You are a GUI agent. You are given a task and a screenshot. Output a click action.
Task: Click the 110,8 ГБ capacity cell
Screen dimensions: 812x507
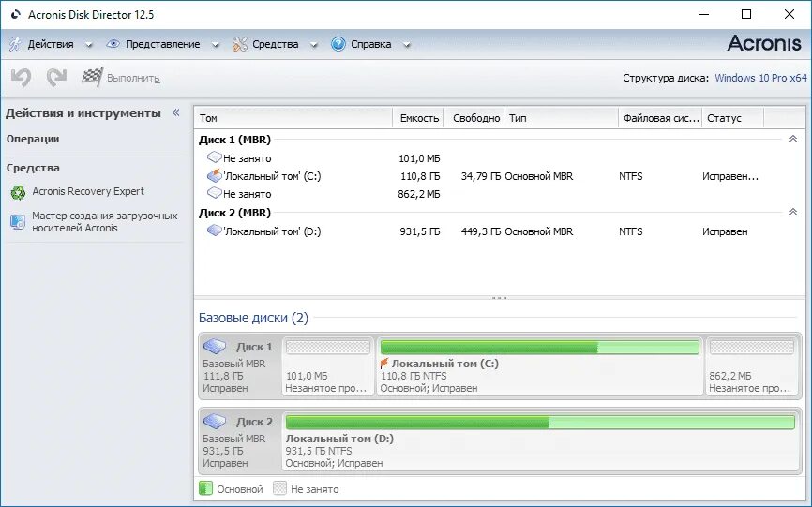420,176
